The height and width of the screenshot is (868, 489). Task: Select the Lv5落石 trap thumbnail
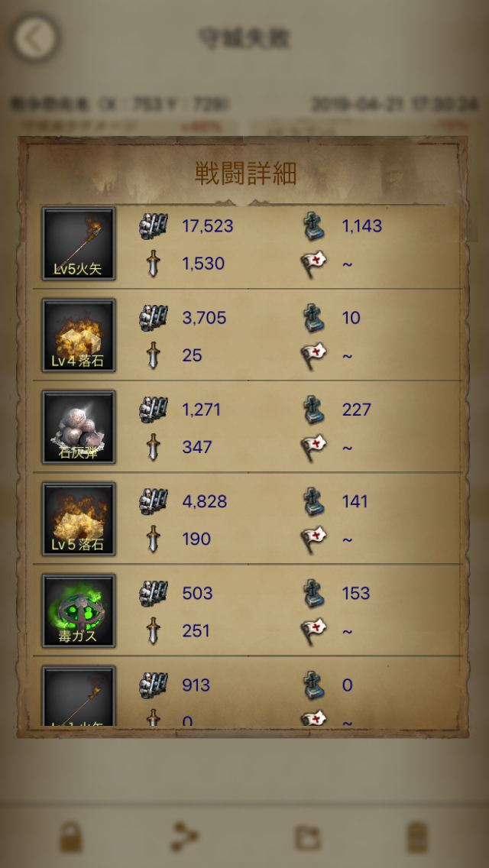(79, 520)
